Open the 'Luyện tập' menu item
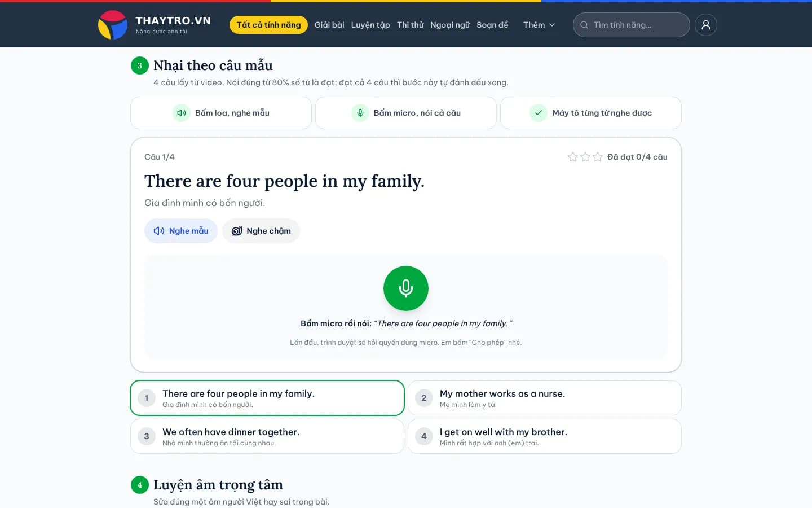The image size is (812, 508). click(370, 25)
